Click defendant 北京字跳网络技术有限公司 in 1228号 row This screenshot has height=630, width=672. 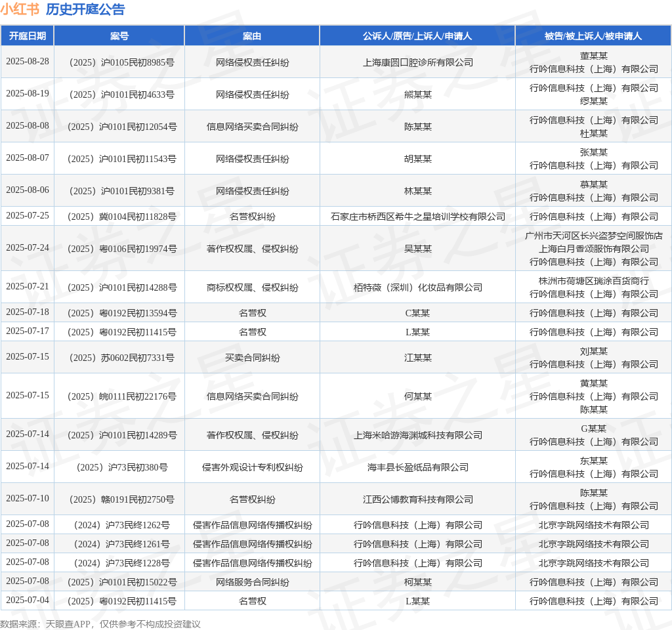[593, 563]
